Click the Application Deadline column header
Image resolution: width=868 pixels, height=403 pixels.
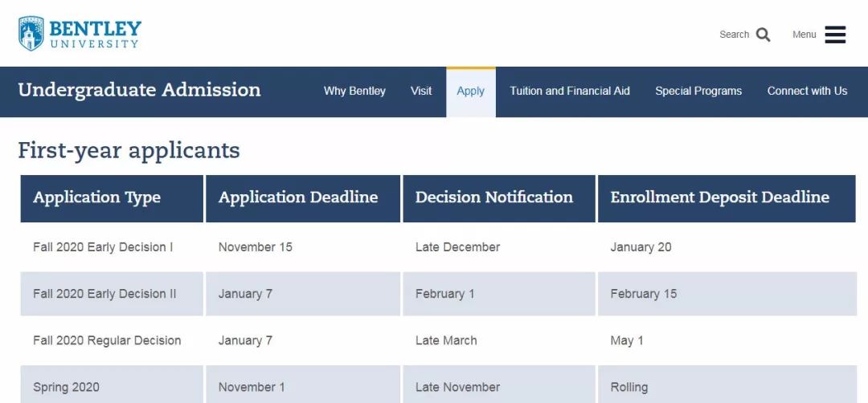pos(303,198)
